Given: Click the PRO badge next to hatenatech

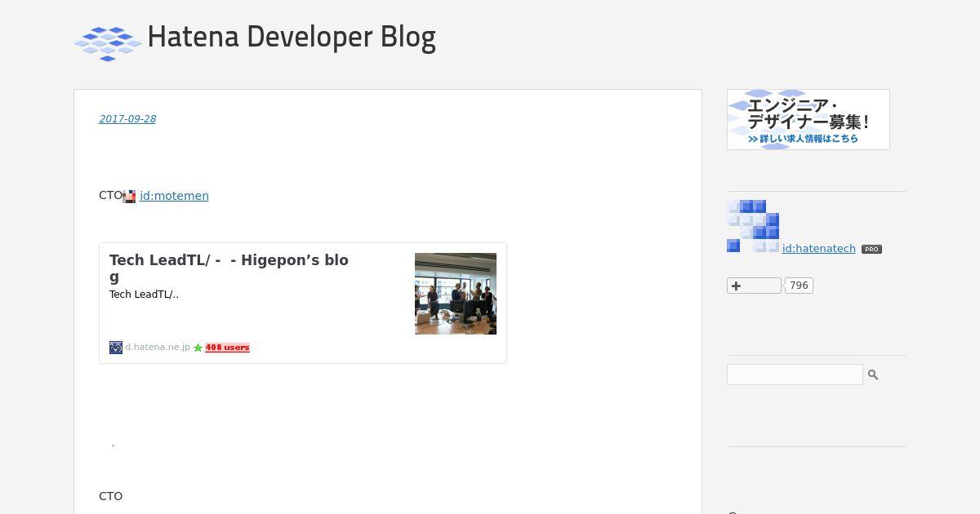Looking at the screenshot, I should point(871,250).
